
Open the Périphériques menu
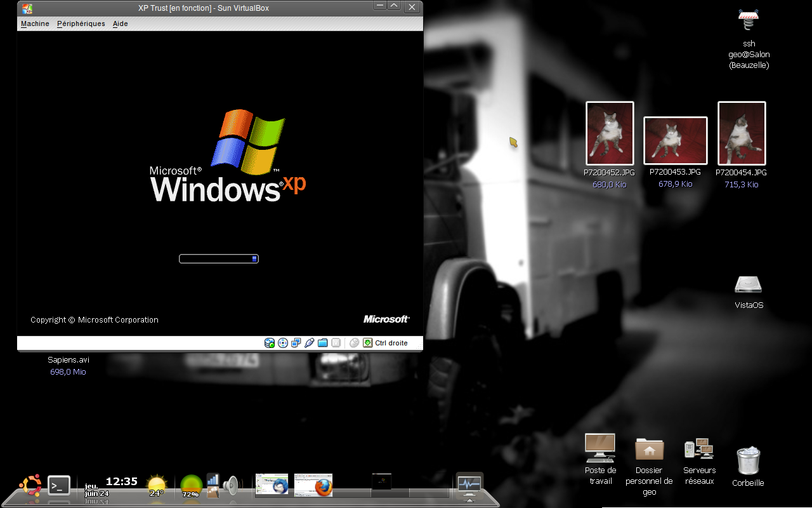coord(81,23)
